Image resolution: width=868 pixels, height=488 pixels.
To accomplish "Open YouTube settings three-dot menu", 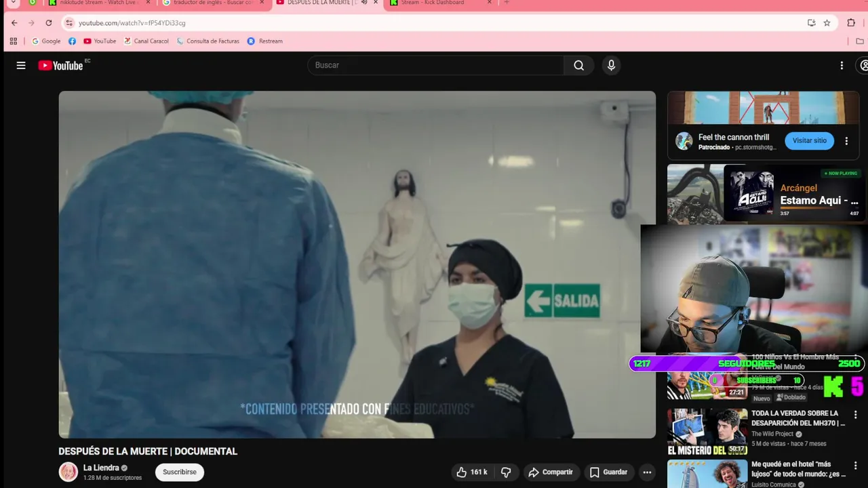I will click(x=842, y=65).
